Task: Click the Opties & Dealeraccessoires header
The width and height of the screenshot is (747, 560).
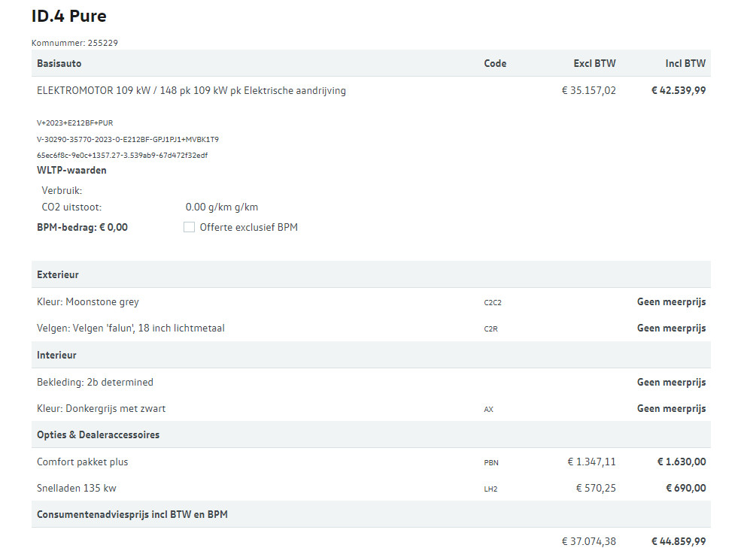Action: click(x=371, y=434)
